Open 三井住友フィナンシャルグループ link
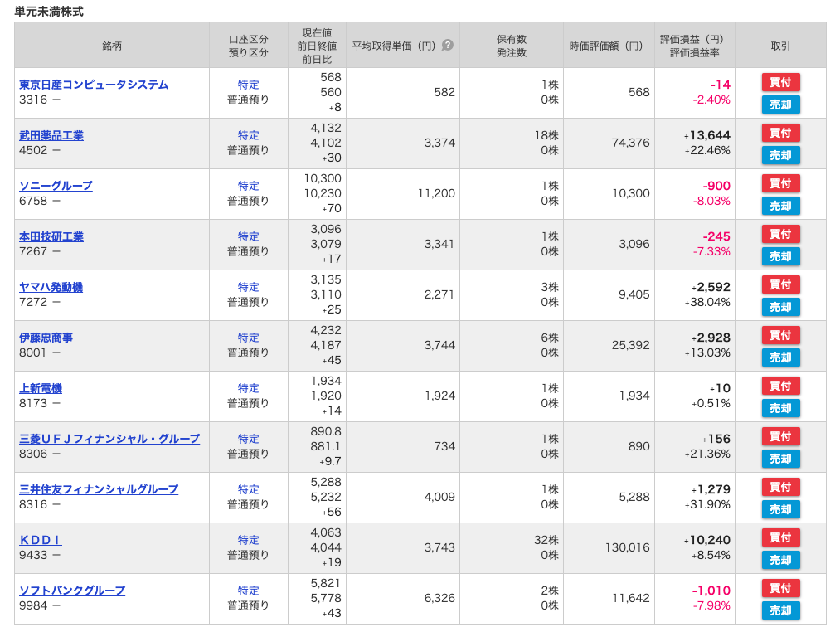 click(x=99, y=490)
